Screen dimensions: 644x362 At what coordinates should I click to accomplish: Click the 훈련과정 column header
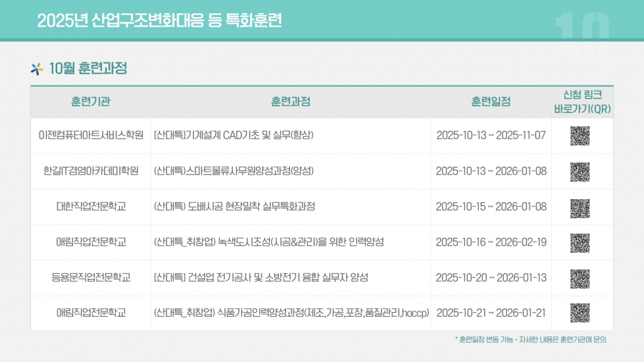click(x=290, y=102)
